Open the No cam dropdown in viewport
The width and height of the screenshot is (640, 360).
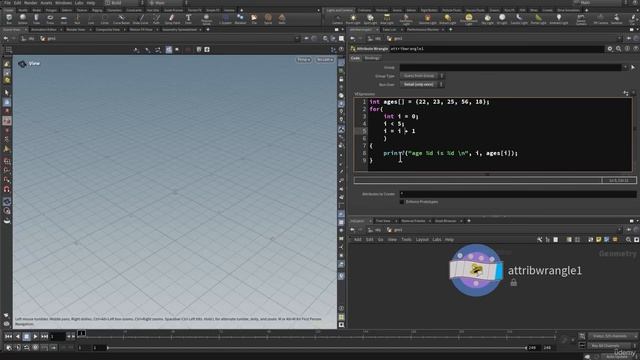pyautogui.click(x=325, y=60)
